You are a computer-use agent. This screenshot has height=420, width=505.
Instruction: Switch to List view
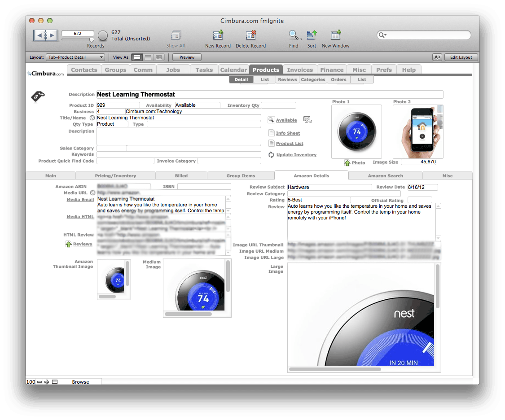(x=148, y=57)
